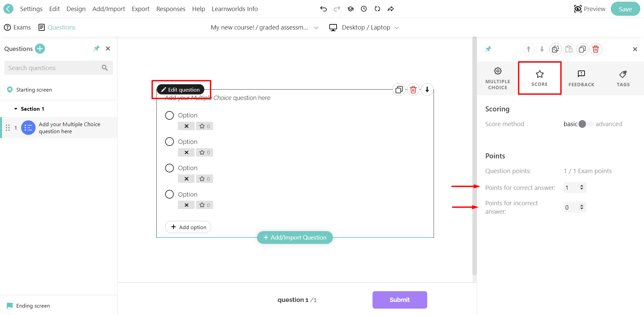This screenshot has width=644, height=315.
Task: Click the share arrow icon in the toolbar
Action: coord(391,9)
